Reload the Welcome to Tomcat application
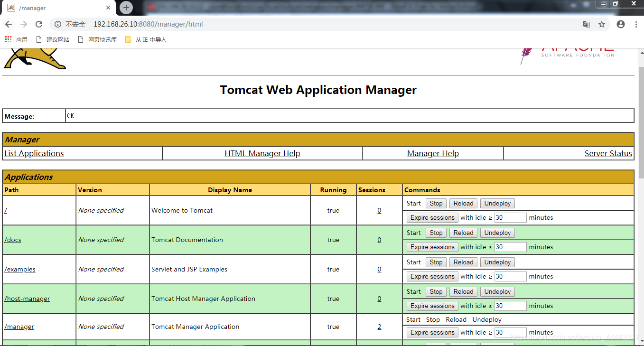Image resolution: width=644 pixels, height=346 pixels. tap(463, 203)
